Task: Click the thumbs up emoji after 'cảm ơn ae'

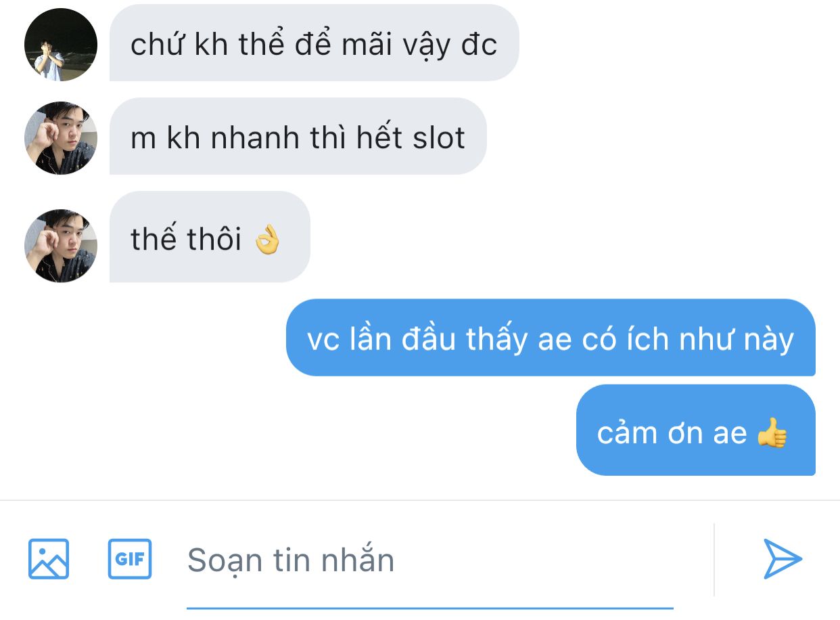Action: click(772, 433)
